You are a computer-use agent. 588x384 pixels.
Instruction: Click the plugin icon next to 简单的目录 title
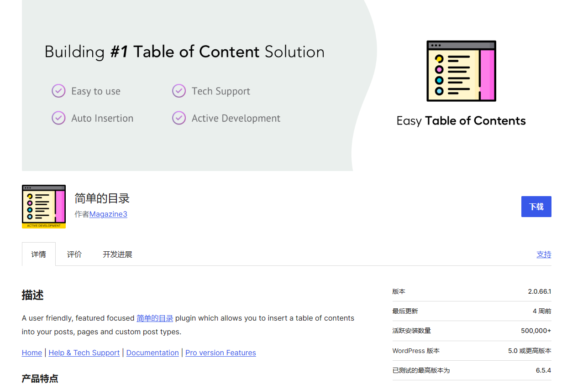pos(44,207)
